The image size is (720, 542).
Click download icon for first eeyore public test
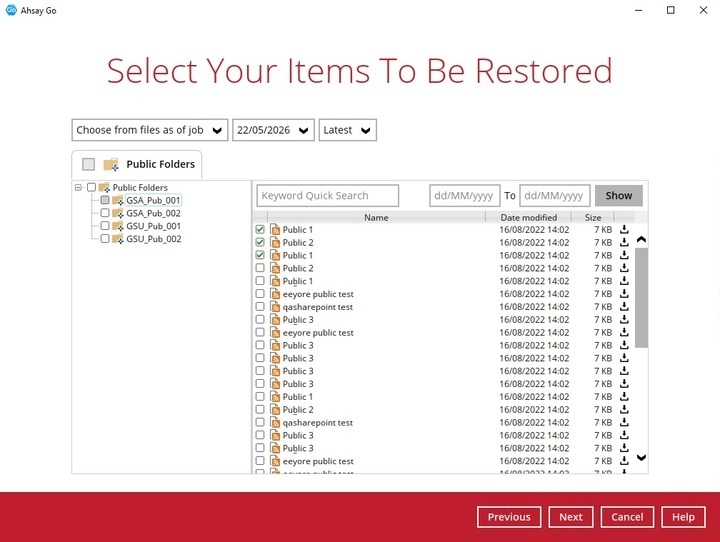(x=624, y=294)
